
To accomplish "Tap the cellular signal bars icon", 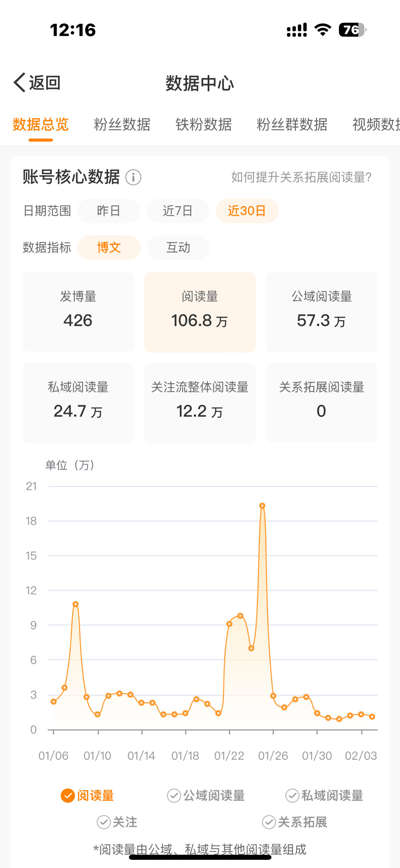I will tap(297, 30).
